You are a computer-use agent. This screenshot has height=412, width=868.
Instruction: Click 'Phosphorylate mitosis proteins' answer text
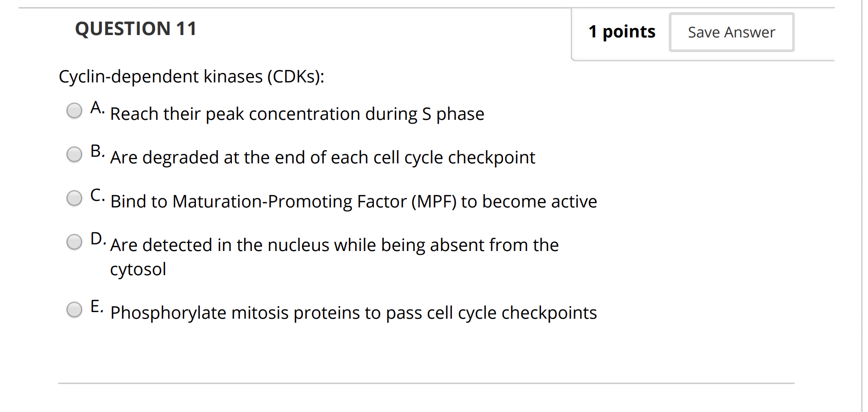pos(353,313)
